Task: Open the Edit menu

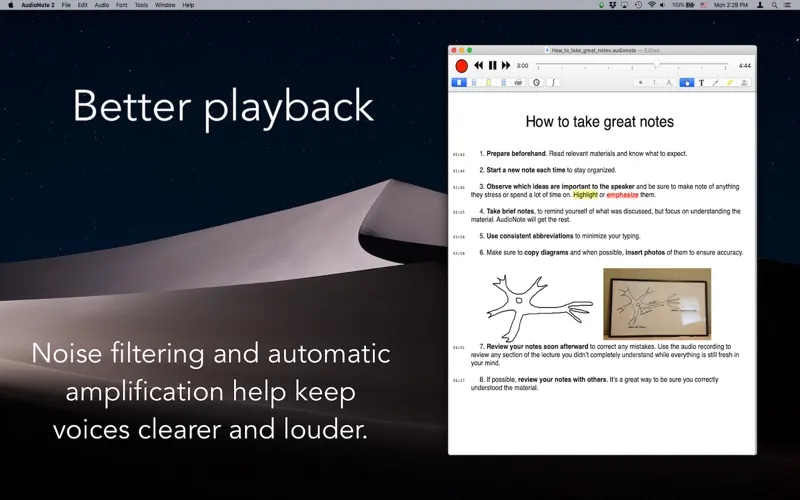Action: (83, 5)
